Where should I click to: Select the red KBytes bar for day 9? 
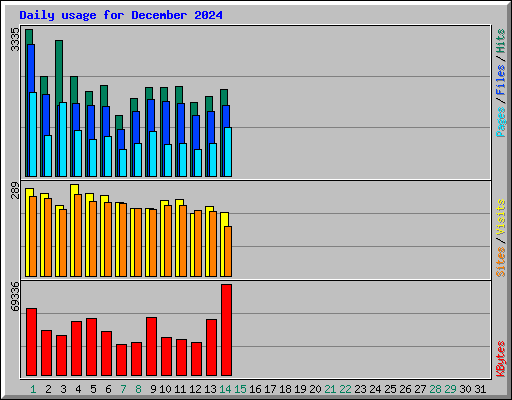click(151, 347)
